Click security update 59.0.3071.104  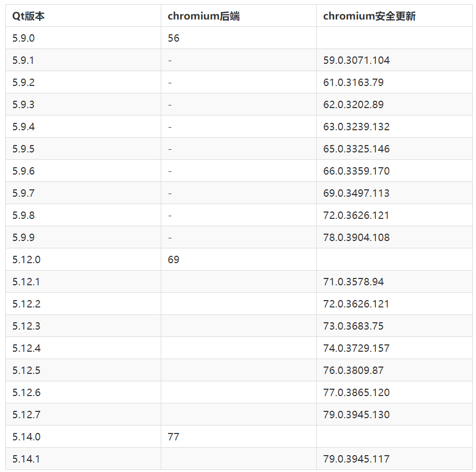(357, 60)
